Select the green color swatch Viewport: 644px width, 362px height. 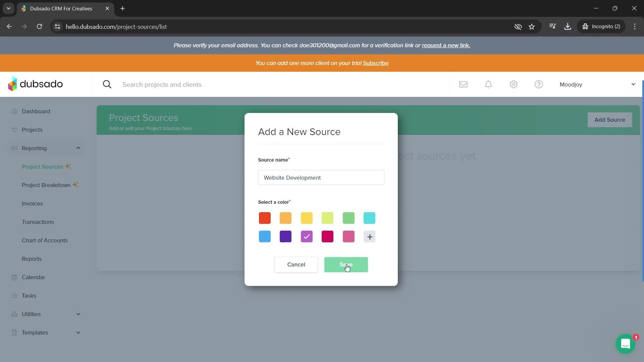(x=348, y=218)
